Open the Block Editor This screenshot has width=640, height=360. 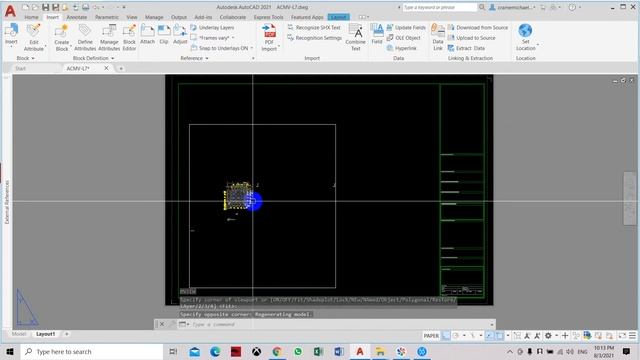tap(129, 38)
